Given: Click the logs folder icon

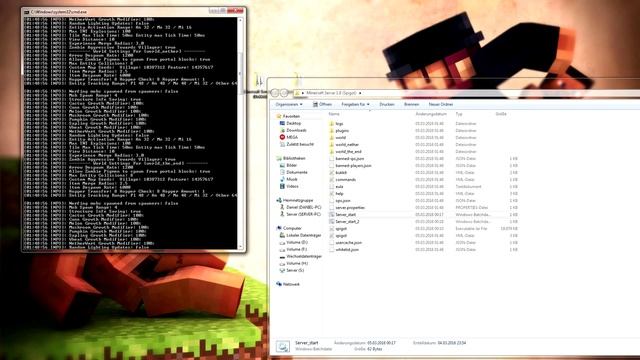Looking at the screenshot, I should (x=331, y=124).
